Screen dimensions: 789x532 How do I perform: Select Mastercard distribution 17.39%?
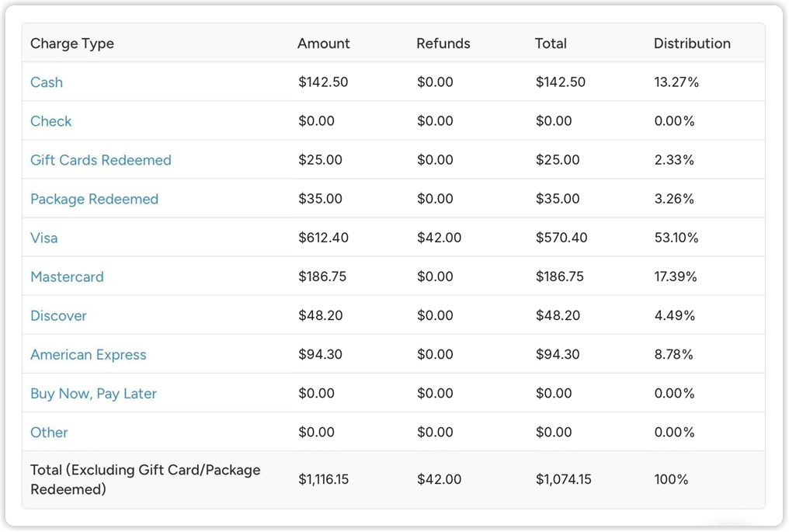coord(676,276)
